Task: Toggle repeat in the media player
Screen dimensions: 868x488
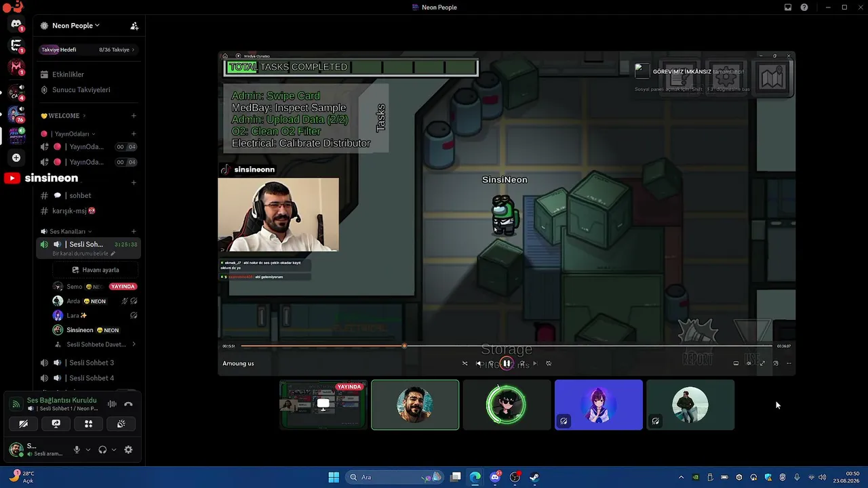Action: click(549, 363)
